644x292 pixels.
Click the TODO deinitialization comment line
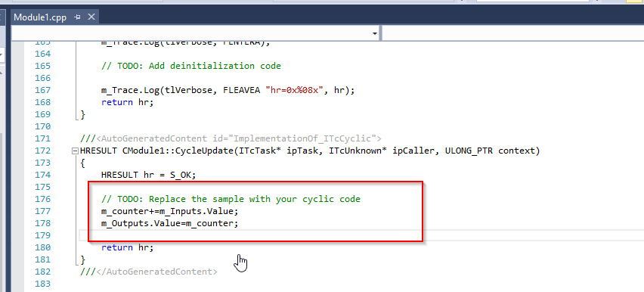coord(191,66)
